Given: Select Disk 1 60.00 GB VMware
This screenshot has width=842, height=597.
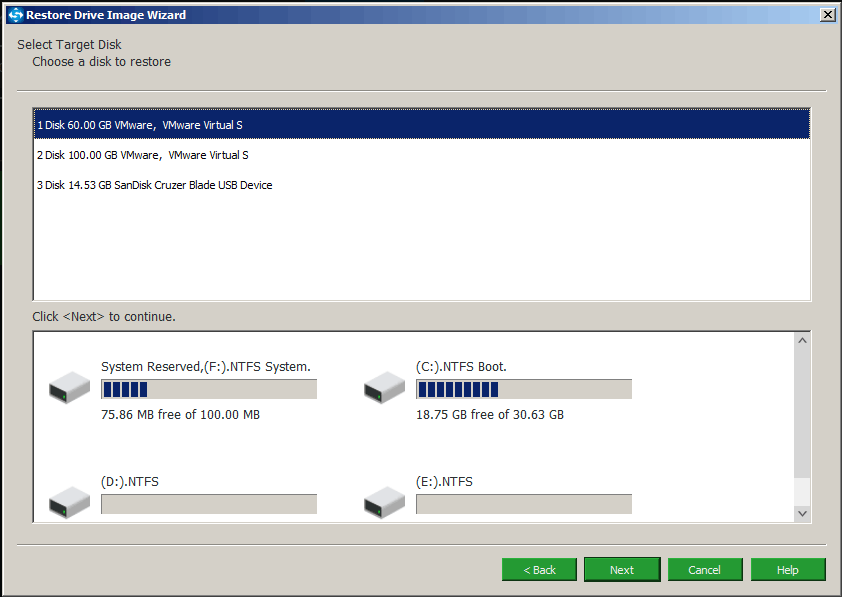Looking at the screenshot, I should coord(140,125).
